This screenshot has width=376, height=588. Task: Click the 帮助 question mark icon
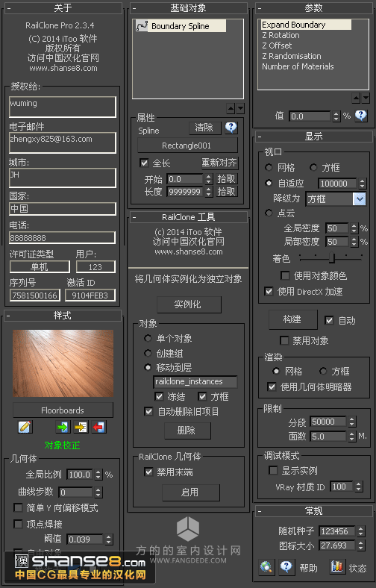[x=286, y=566]
